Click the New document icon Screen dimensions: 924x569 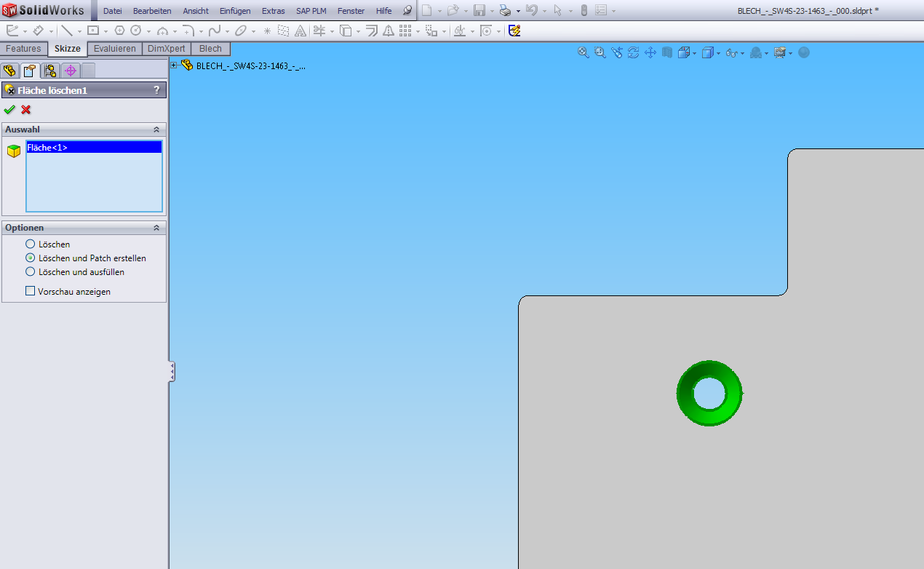tap(428, 11)
